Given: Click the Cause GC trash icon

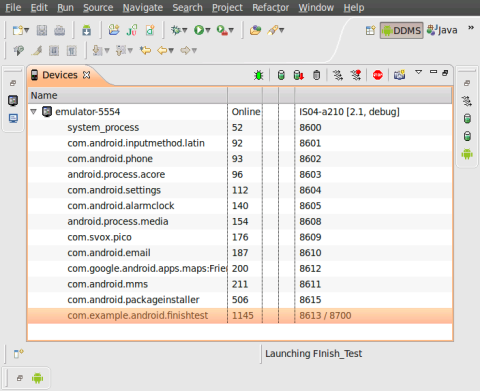Looking at the screenshot, I should click(x=316, y=75).
